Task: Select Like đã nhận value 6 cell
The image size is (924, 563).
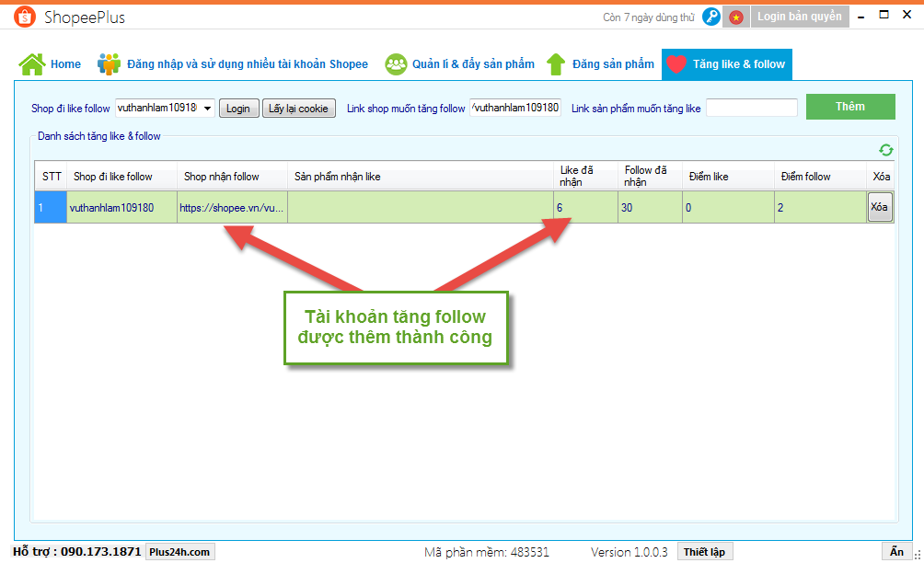Action: point(585,207)
